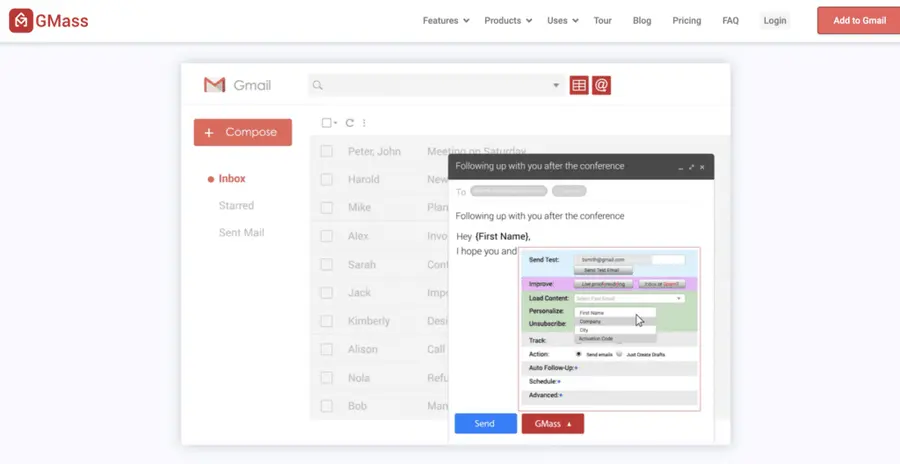This screenshot has width=900, height=464.
Task: Expand the Uses menu
Action: coord(562,21)
